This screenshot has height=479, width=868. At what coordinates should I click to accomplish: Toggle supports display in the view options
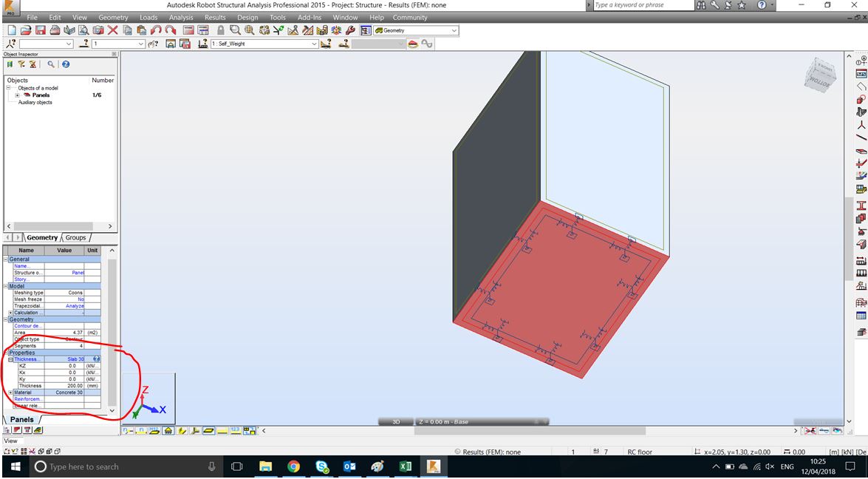(168, 431)
